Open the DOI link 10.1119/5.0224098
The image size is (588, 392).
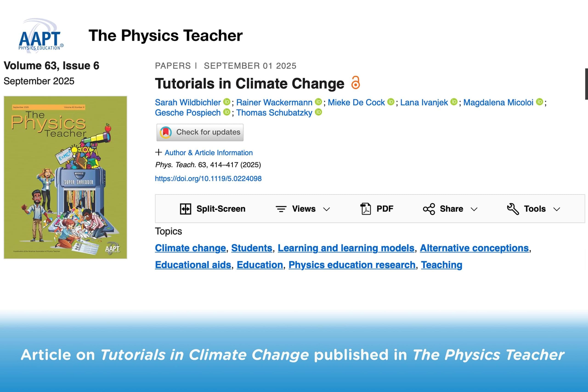pos(208,178)
